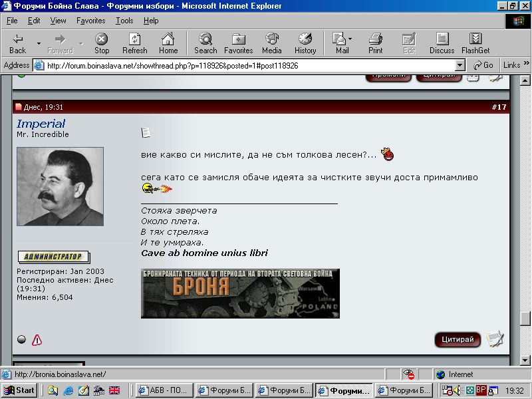Screen dimensions: 532x399
Task: Open the History pane
Action: 305,43
